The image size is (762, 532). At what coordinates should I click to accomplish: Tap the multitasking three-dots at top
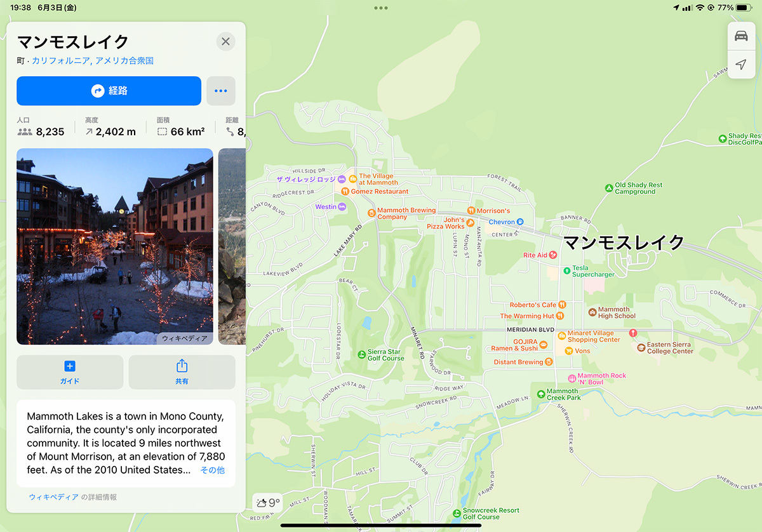tap(381, 8)
